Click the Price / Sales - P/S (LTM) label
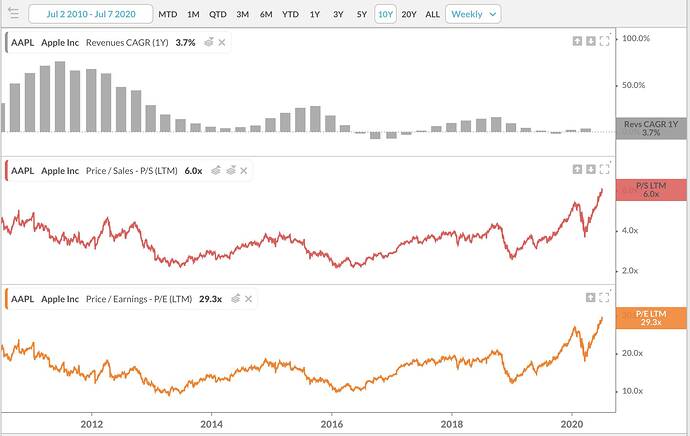690x436 pixels. point(132,171)
